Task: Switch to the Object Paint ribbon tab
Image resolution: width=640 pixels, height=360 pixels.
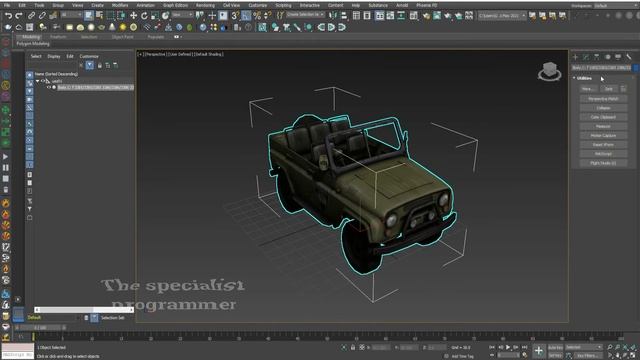Action: tap(122, 37)
